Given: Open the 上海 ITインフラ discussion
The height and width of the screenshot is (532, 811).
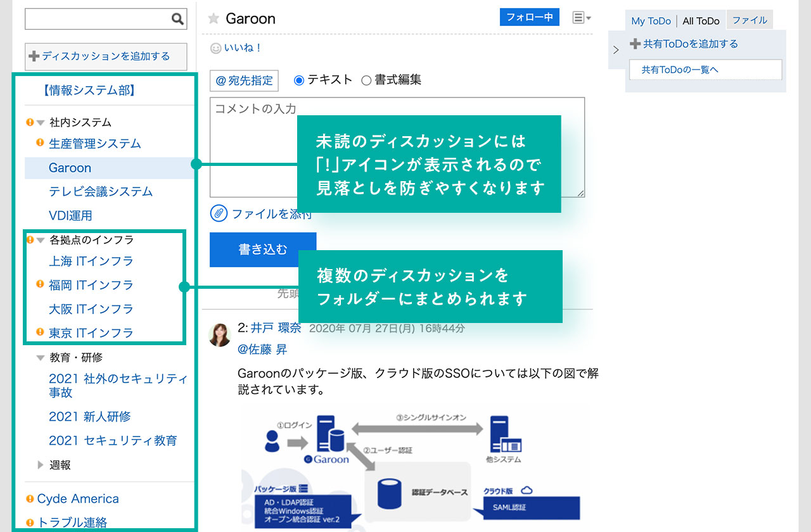Looking at the screenshot, I should pyautogui.click(x=91, y=261).
